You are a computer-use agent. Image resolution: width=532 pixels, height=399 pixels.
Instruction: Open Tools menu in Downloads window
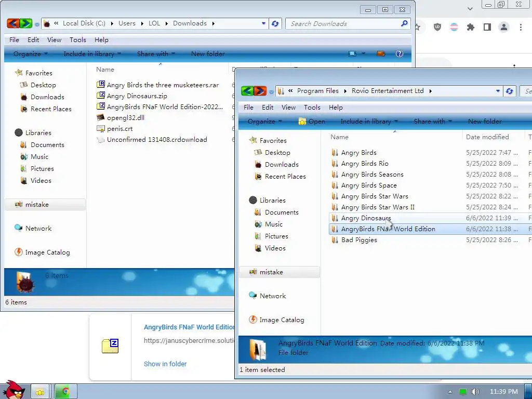(x=78, y=39)
